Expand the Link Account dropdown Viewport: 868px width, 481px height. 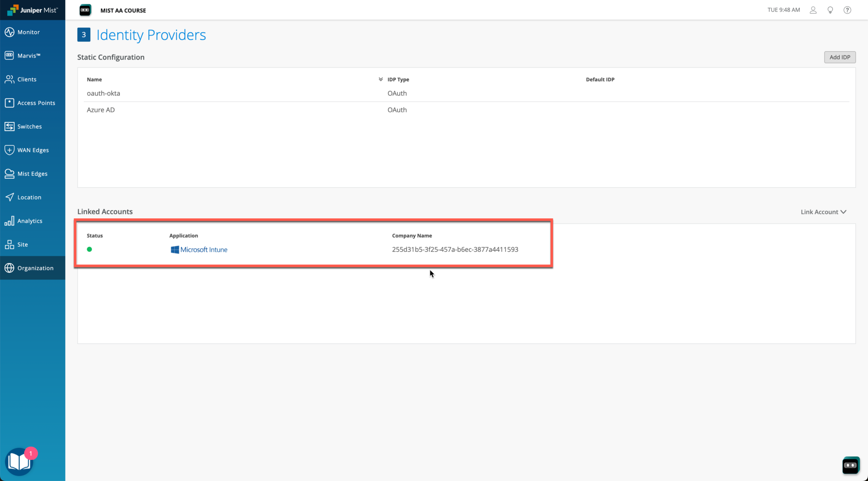[822, 211]
